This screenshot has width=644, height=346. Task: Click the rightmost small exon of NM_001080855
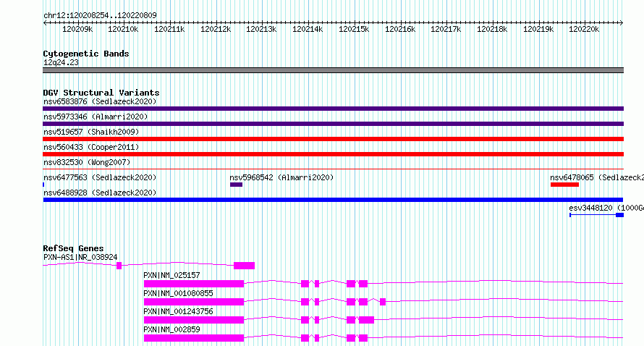click(x=383, y=302)
